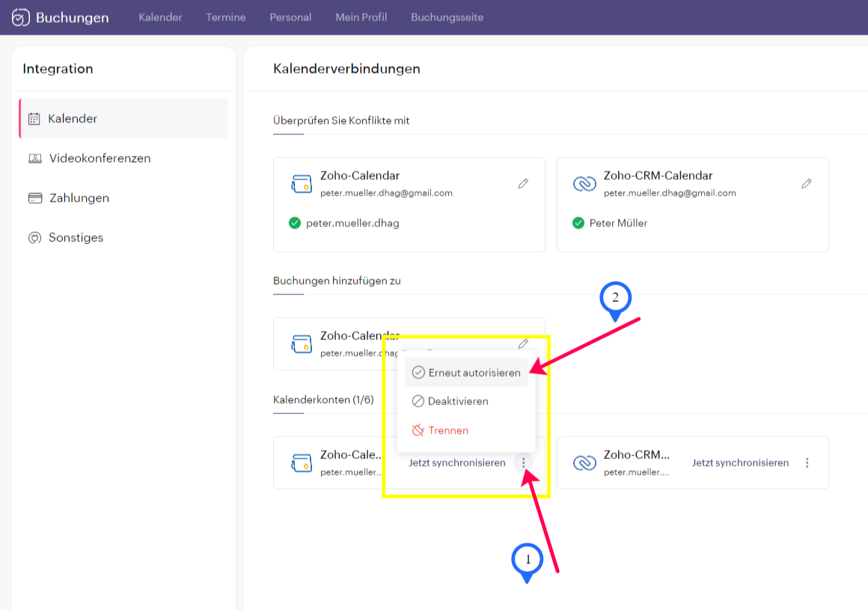Click the Deaktivieren prohibition icon

[x=418, y=401]
